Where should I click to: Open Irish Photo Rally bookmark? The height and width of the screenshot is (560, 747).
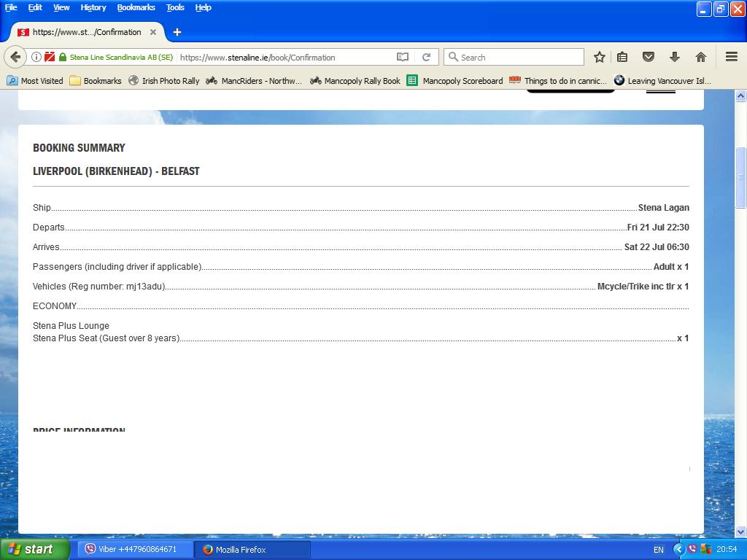(x=164, y=81)
